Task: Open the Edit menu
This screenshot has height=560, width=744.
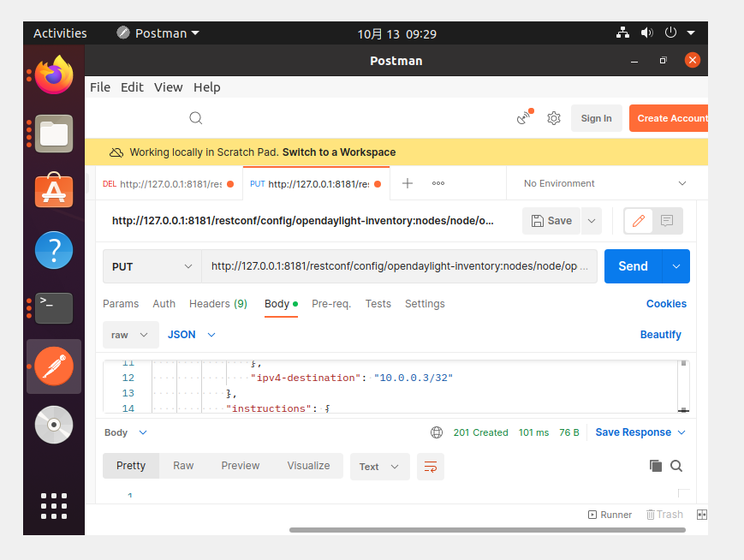Action: pyautogui.click(x=132, y=87)
